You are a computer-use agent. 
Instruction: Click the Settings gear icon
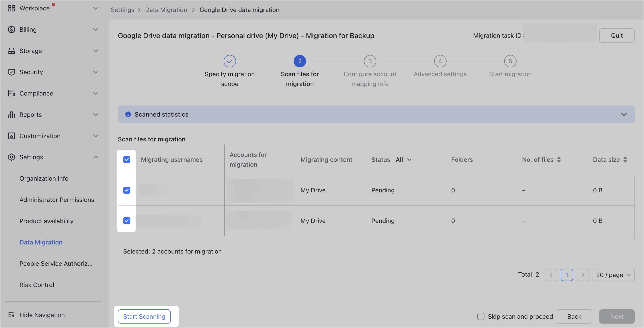click(x=12, y=157)
